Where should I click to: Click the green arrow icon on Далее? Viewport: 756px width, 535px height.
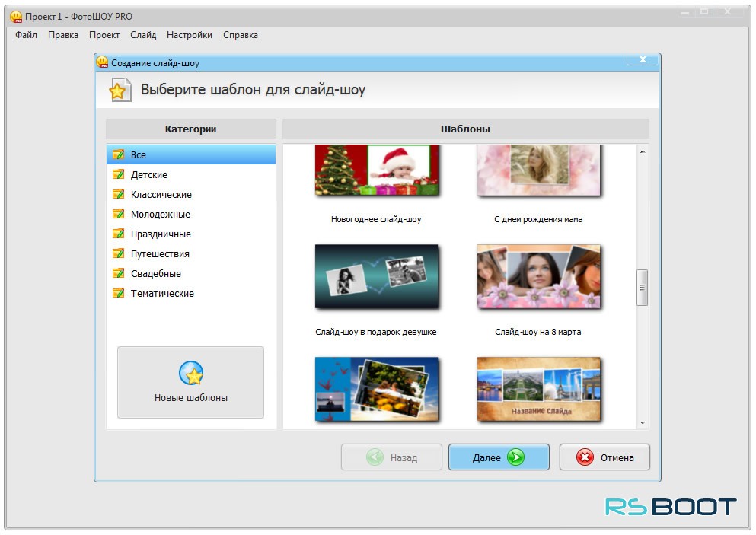tap(515, 457)
